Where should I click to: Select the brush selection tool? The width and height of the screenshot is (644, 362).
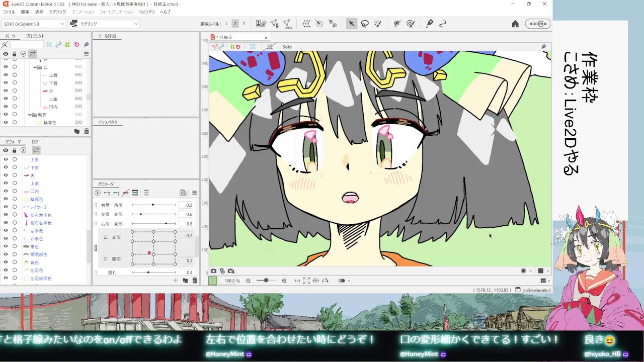(x=378, y=24)
